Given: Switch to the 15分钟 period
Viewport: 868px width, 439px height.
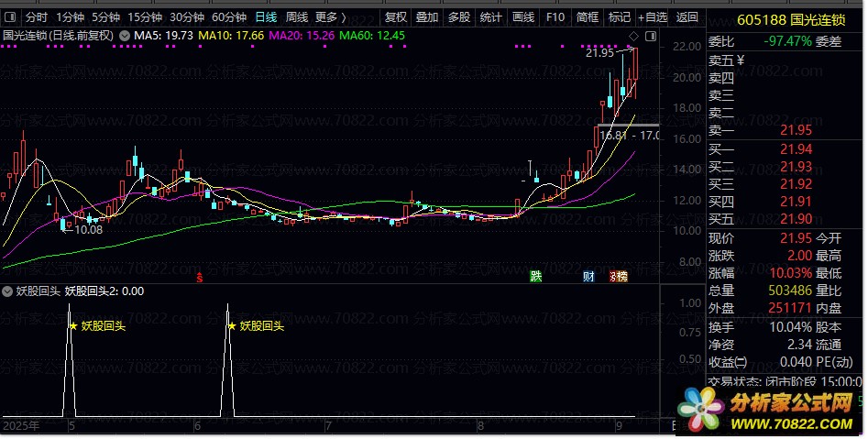Looking at the screenshot, I should [145, 17].
